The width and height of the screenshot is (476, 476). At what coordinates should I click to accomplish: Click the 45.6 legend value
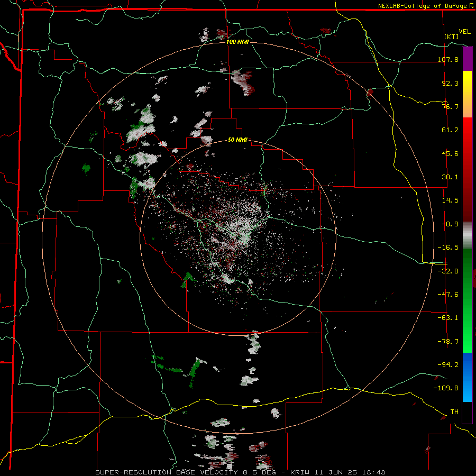point(450,153)
